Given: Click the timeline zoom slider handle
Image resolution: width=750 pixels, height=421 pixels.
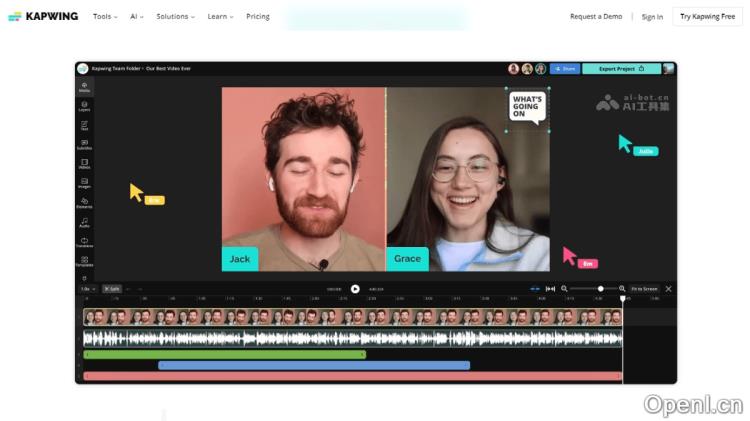Looking at the screenshot, I should click(x=600, y=289).
